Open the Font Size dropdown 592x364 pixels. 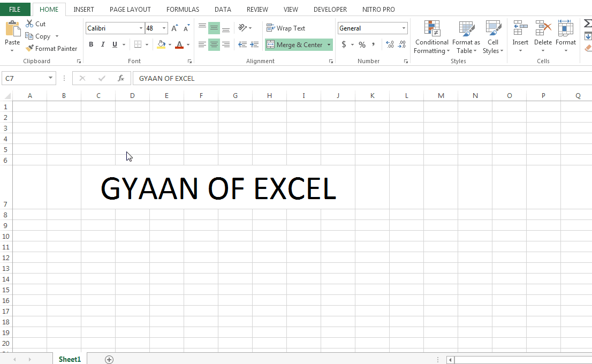click(164, 28)
